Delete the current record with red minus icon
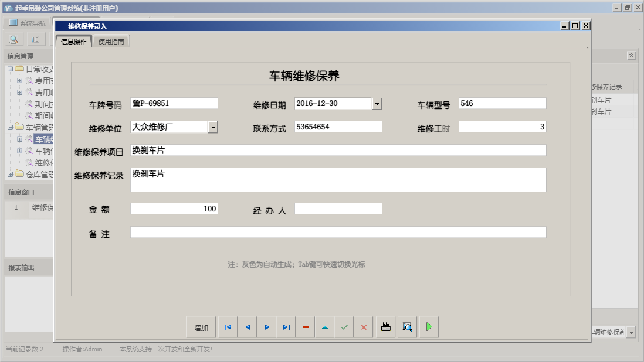 [305, 327]
